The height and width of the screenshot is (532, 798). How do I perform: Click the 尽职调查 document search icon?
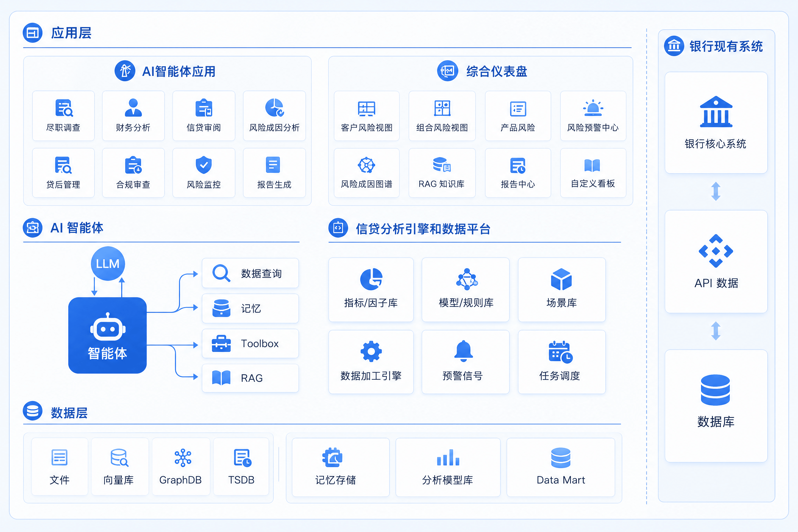tap(64, 108)
